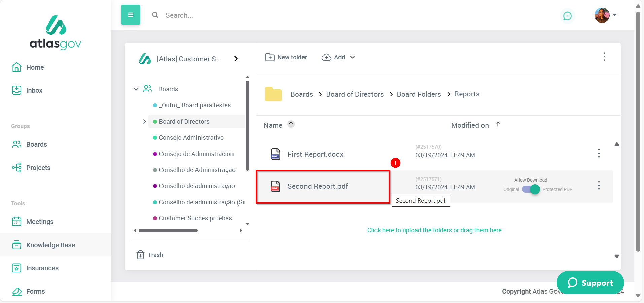Toggle Allow Download for Second Report.pdf

[531, 189]
